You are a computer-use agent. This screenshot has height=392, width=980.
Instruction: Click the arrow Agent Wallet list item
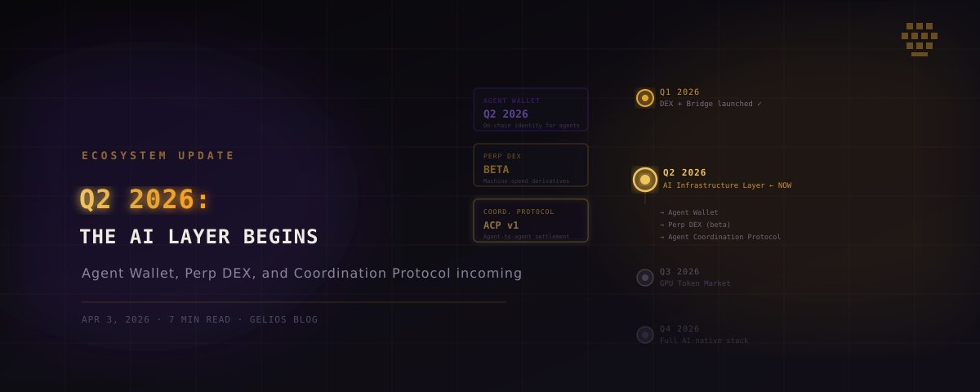coord(689,212)
